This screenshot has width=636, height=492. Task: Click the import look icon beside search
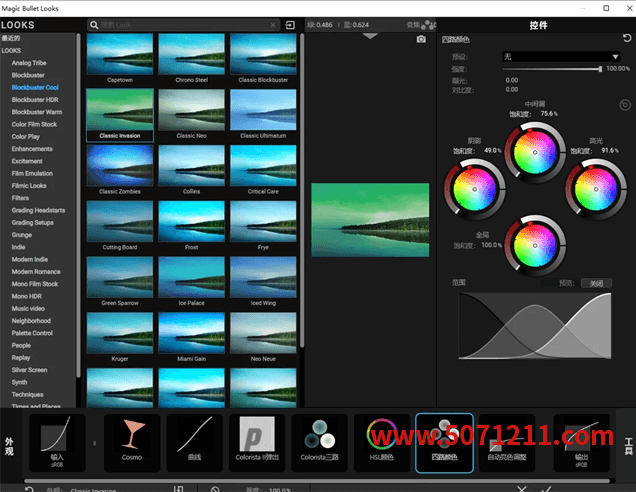[x=290, y=25]
